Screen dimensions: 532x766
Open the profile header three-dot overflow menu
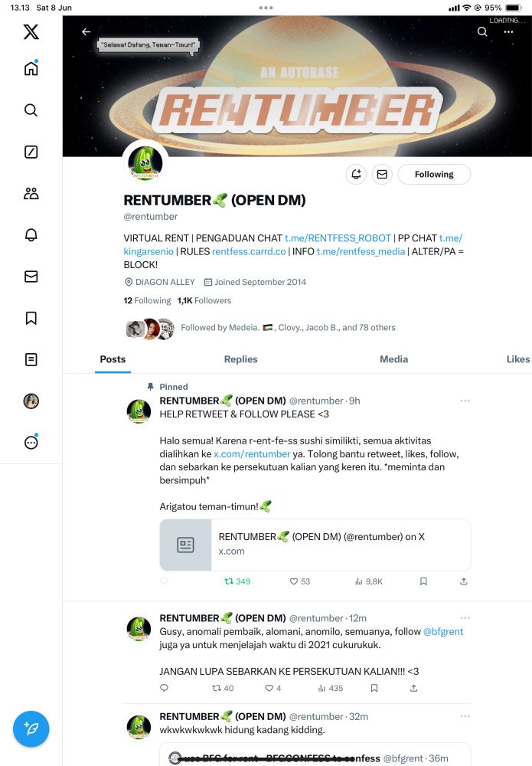pos(508,31)
